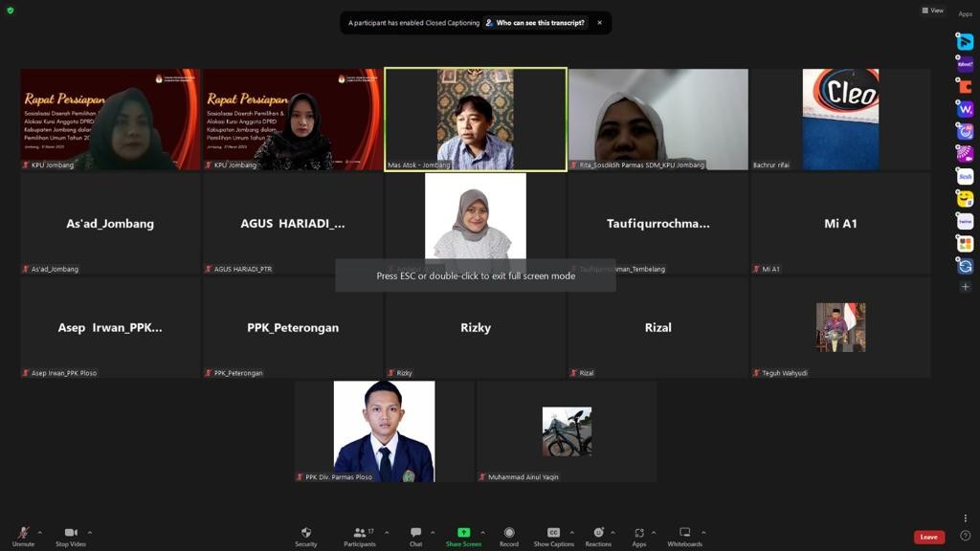Open the Reactions emoji menu
This screenshot has height=551, width=980.
click(598, 534)
